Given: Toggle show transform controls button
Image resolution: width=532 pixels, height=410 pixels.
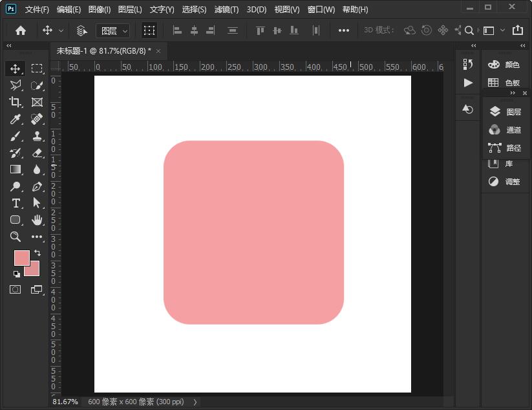Looking at the screenshot, I should (x=149, y=30).
